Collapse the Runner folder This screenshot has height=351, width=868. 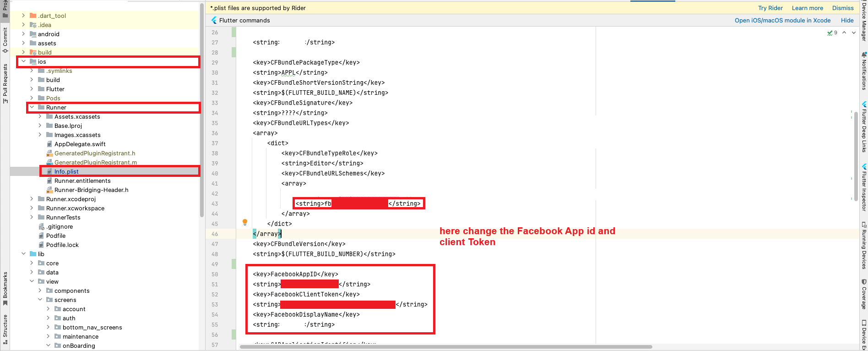(32, 107)
